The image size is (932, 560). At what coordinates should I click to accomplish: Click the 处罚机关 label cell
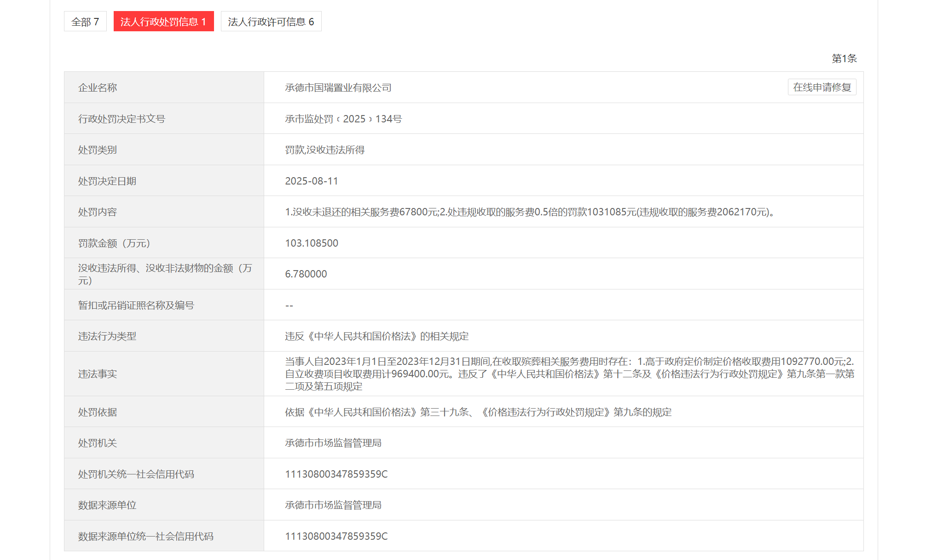click(164, 443)
